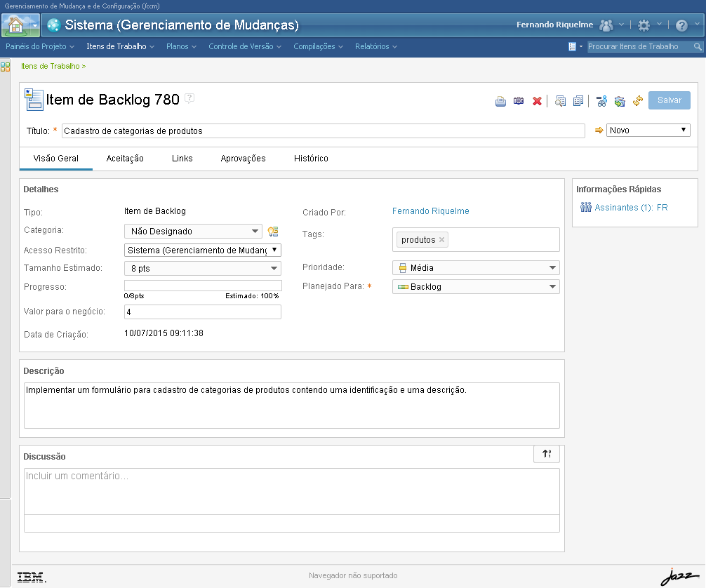This screenshot has height=588, width=706.
Task: Click the Valor para o negócio field
Action: pyautogui.click(x=203, y=312)
